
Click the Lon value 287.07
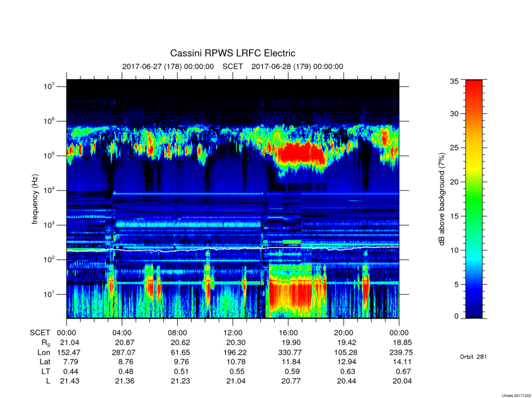(x=124, y=352)
